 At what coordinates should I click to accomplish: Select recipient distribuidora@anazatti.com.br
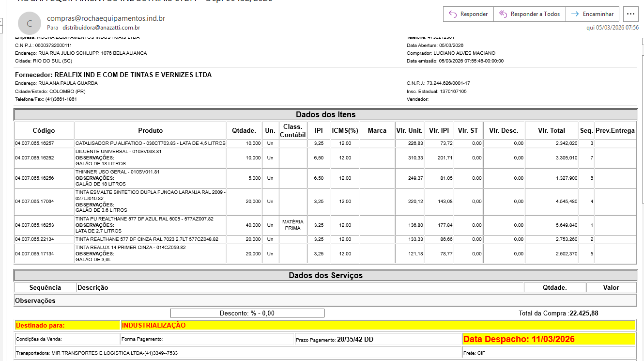[101, 28]
